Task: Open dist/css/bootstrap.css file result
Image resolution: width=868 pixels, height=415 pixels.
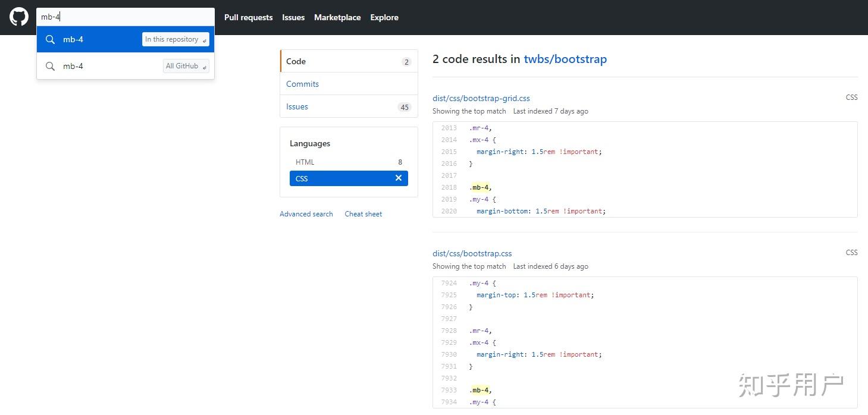Action: (472, 253)
